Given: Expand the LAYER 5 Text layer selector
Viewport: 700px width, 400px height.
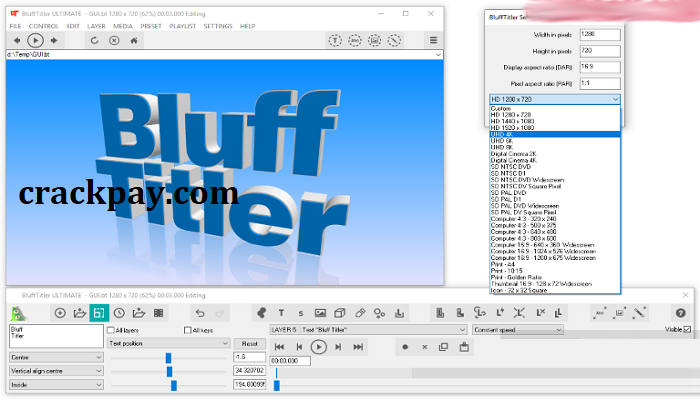Looking at the screenshot, I should point(368,330).
